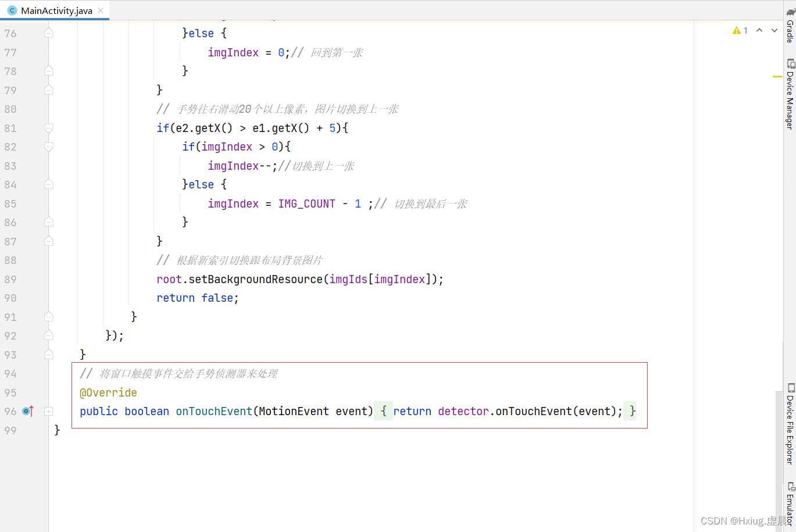
Task: Click the override gutter icon on line 96
Action: tap(28, 411)
